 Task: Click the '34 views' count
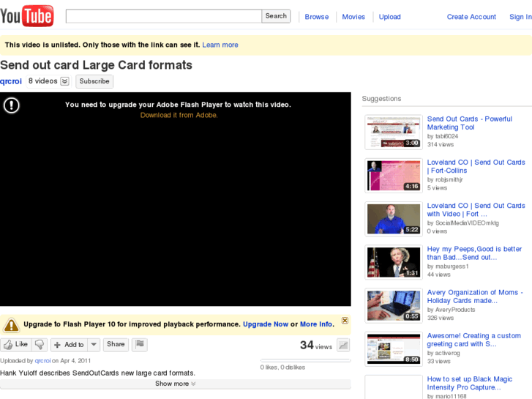(316, 346)
